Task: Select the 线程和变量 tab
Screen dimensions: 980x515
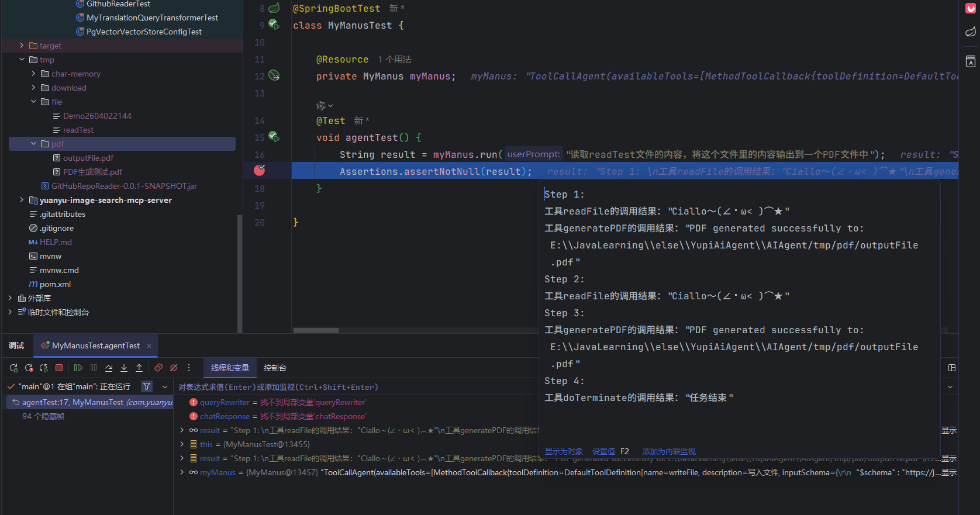Action: (x=230, y=368)
